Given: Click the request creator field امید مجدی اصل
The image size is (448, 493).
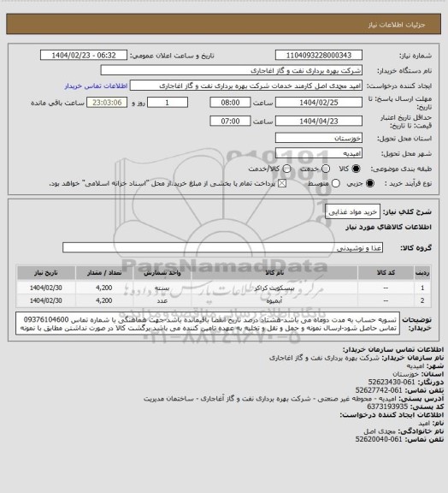Looking at the screenshot, I should 246,86.
